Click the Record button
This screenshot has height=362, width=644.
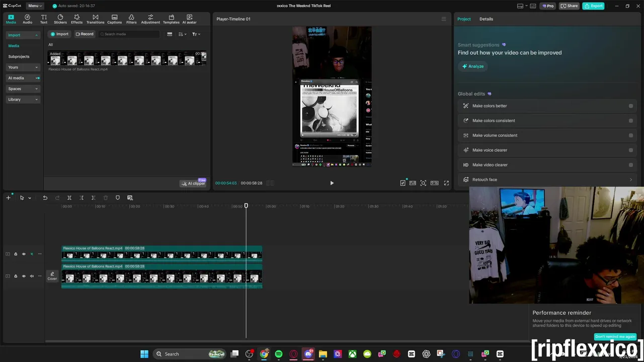coord(85,34)
